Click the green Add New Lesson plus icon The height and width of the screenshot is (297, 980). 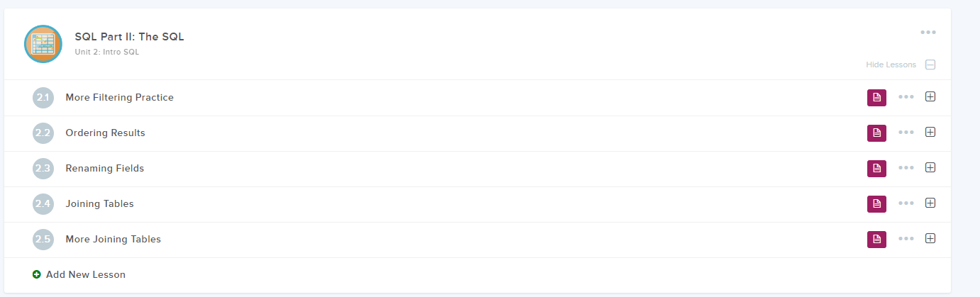pyautogui.click(x=37, y=274)
